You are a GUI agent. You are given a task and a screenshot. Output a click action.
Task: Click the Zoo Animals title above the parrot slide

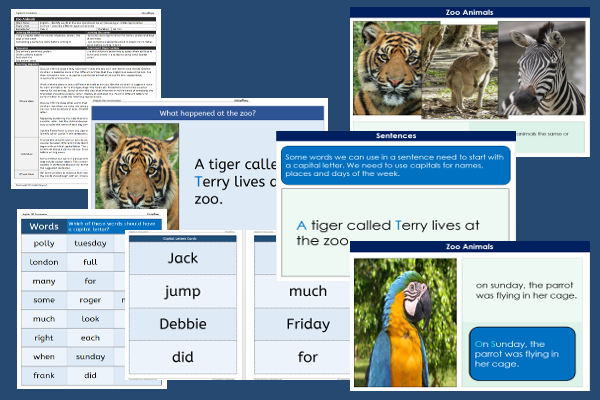click(470, 247)
